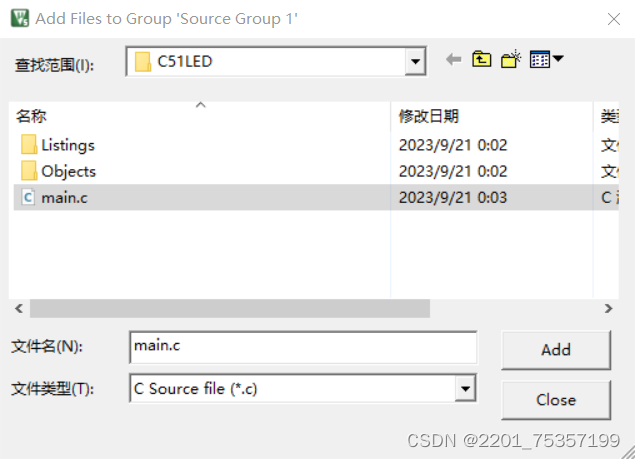Click the Objects folder icon
Viewport: 635px width, 459px height.
point(29,171)
